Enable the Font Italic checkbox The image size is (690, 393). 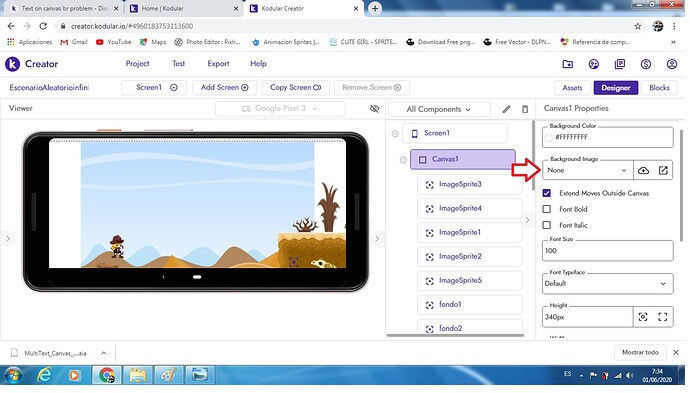[547, 225]
